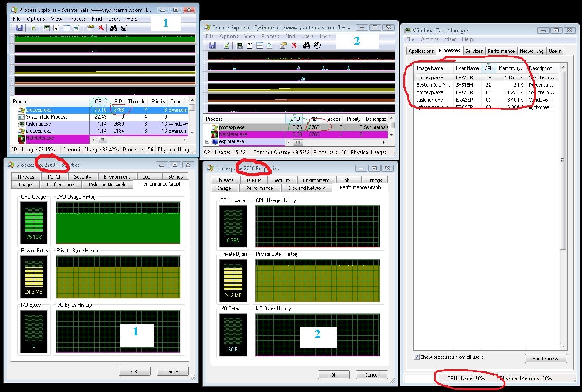Viewport: 582px width, 392px height.
Task: Sort by Memory column header in Task Manager
Action: (511, 68)
